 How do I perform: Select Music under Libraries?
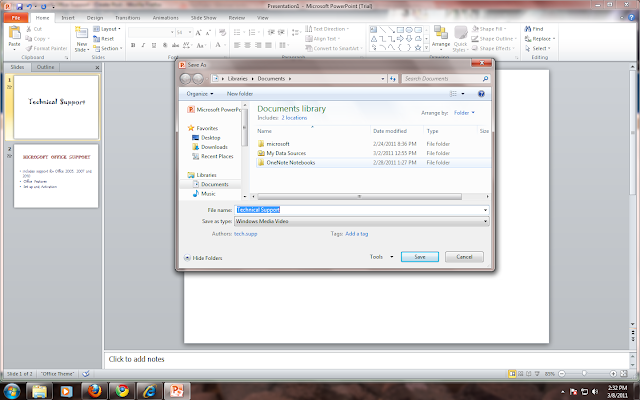(204, 193)
